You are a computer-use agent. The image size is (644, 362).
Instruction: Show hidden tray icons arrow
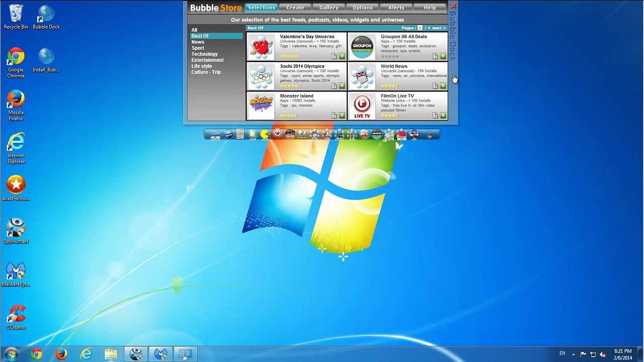573,354
